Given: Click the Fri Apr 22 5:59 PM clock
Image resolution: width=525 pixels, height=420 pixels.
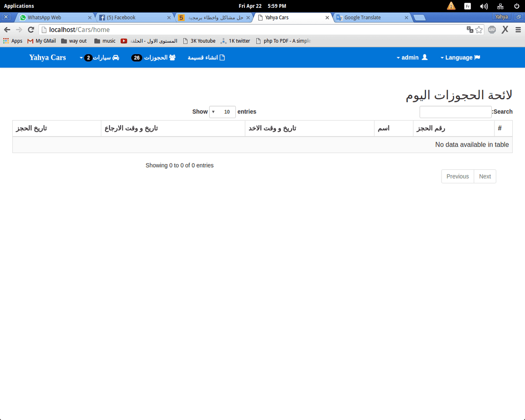Looking at the screenshot, I should click(262, 6).
